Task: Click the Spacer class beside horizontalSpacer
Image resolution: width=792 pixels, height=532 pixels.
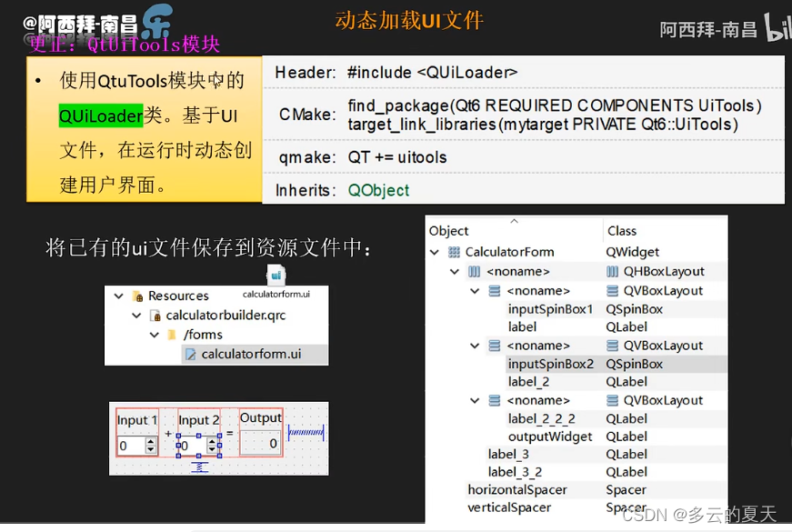Action: coord(626,489)
